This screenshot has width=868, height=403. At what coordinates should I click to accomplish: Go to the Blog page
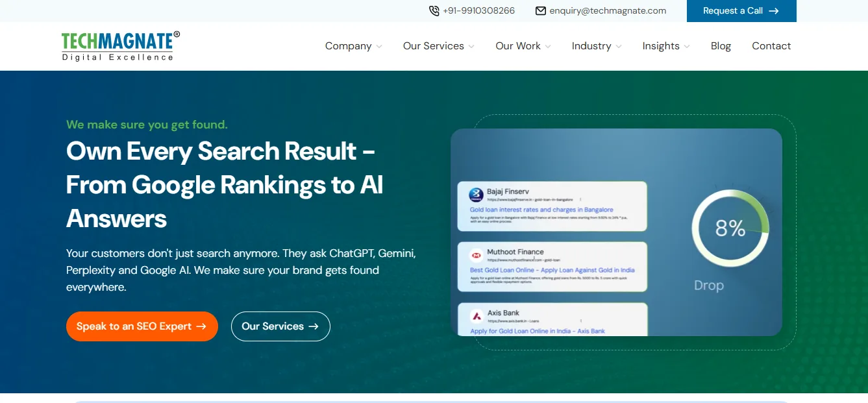721,46
